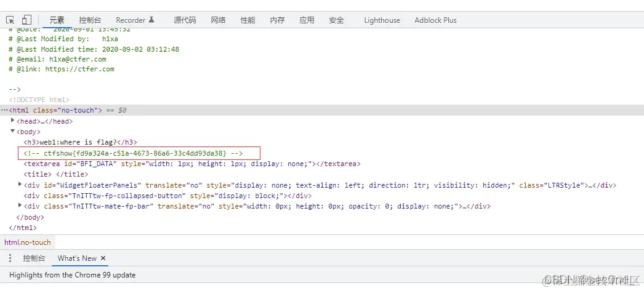Open the 源代码 tab
The width and height of the screenshot is (644, 291).
tap(185, 20)
